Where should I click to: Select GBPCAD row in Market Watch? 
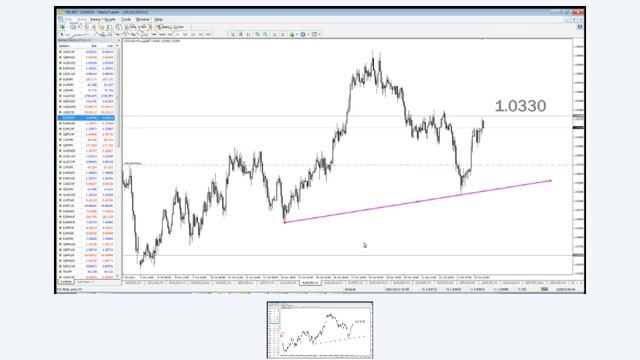87,249
